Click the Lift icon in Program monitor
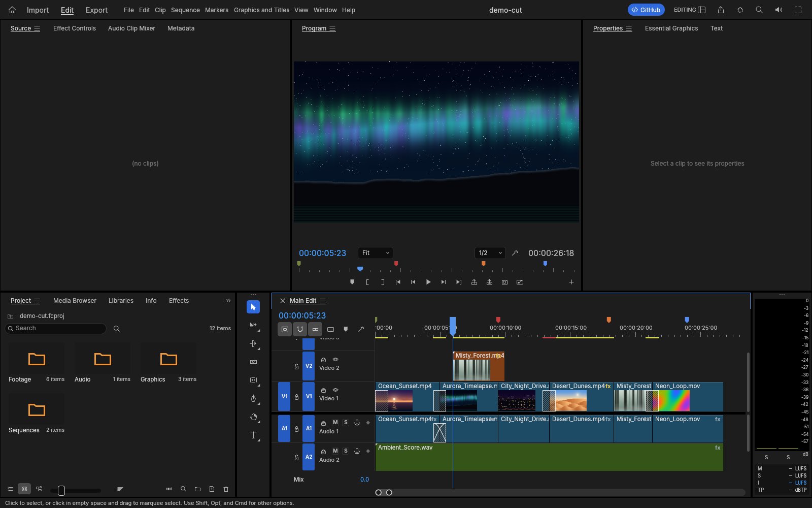This screenshot has height=508, width=812. pyautogui.click(x=474, y=282)
